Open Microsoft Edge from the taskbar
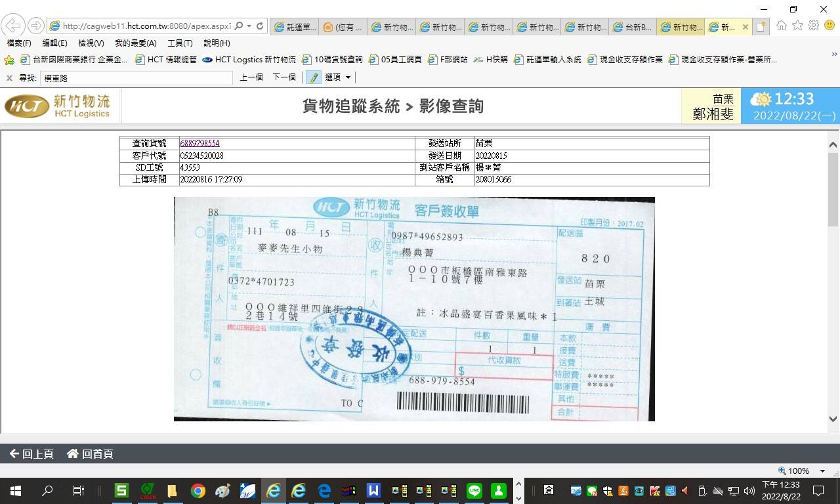The height and width of the screenshot is (504, 840). pos(324,490)
